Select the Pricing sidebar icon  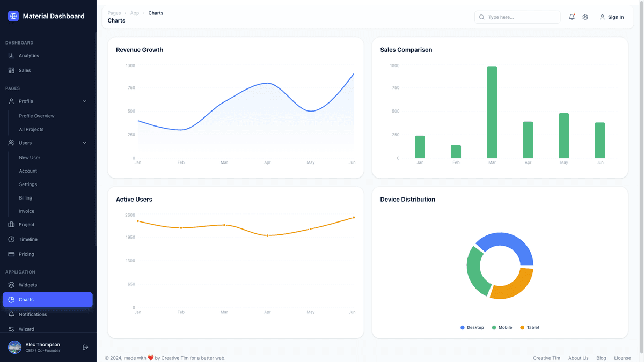11,254
